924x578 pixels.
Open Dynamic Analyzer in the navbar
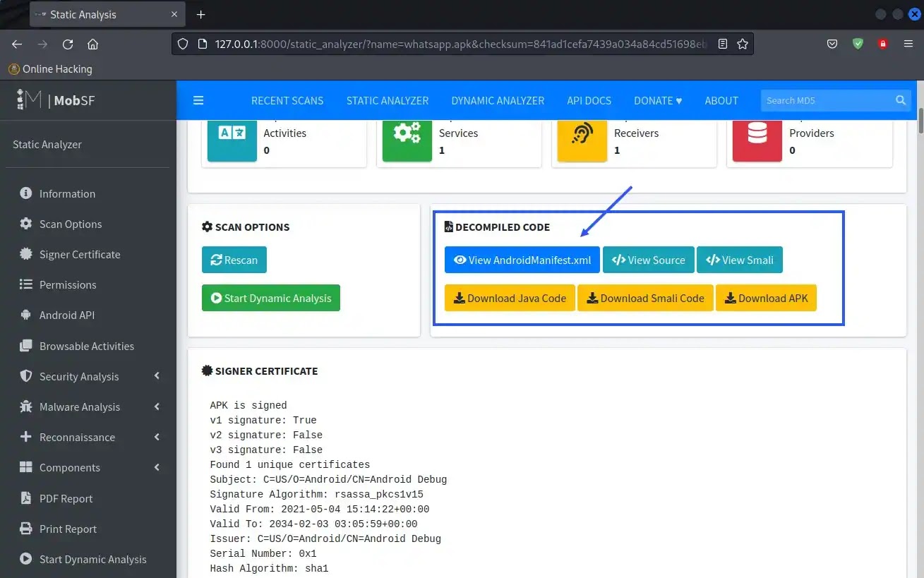tap(498, 100)
